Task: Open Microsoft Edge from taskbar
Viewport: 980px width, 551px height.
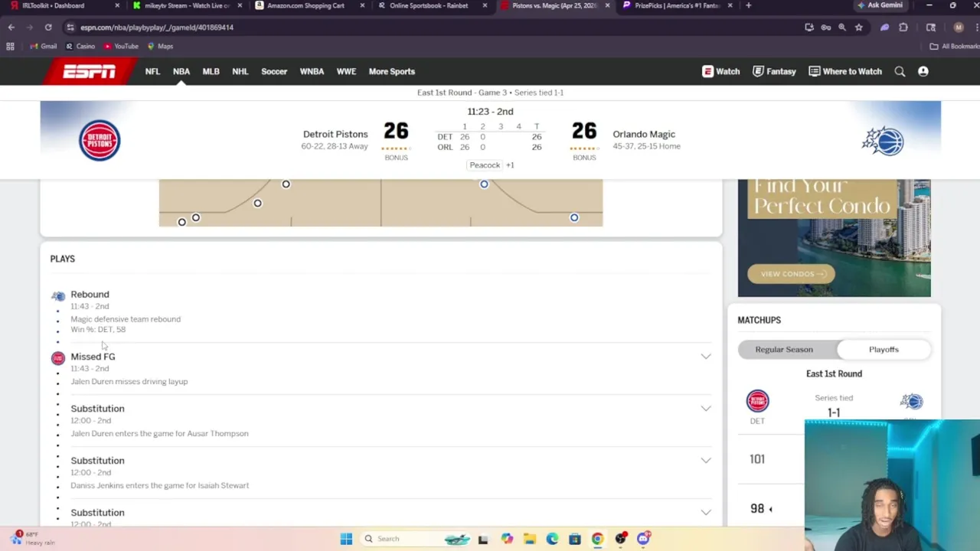Action: point(552,539)
